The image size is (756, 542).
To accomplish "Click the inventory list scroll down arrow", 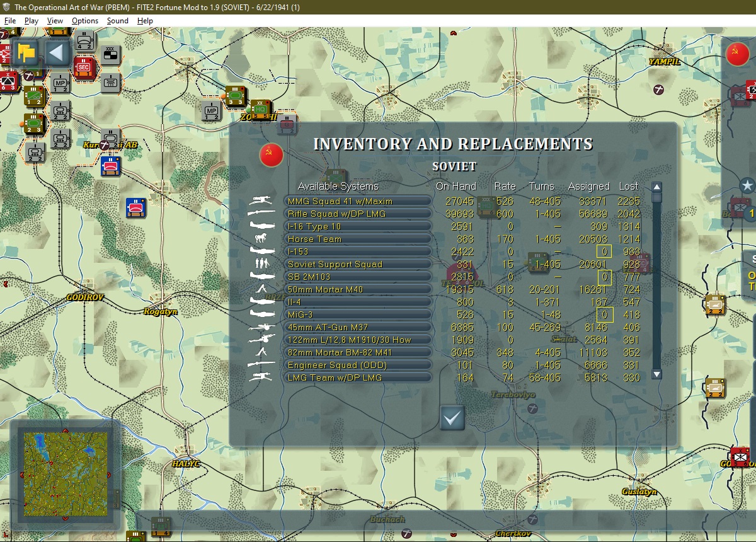I will pyautogui.click(x=656, y=374).
